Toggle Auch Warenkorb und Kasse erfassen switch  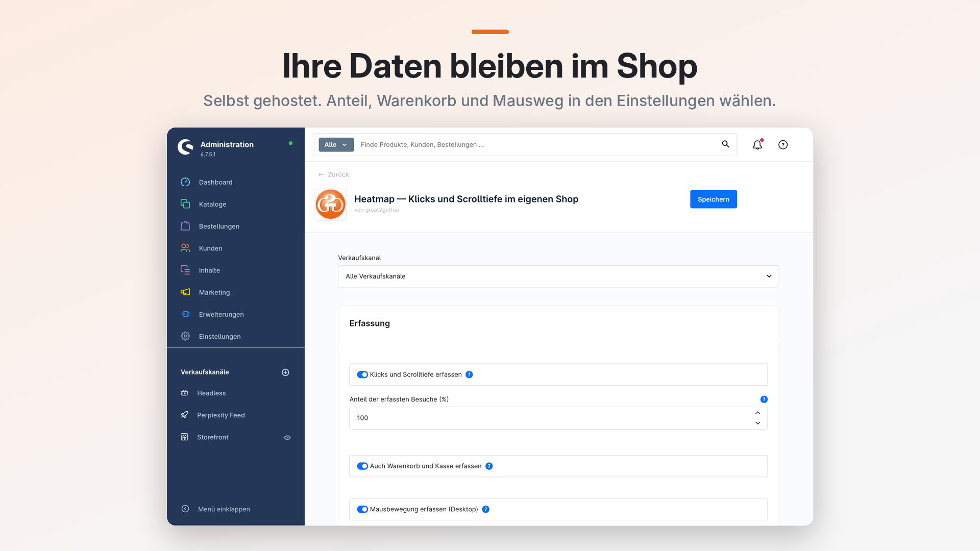click(362, 466)
